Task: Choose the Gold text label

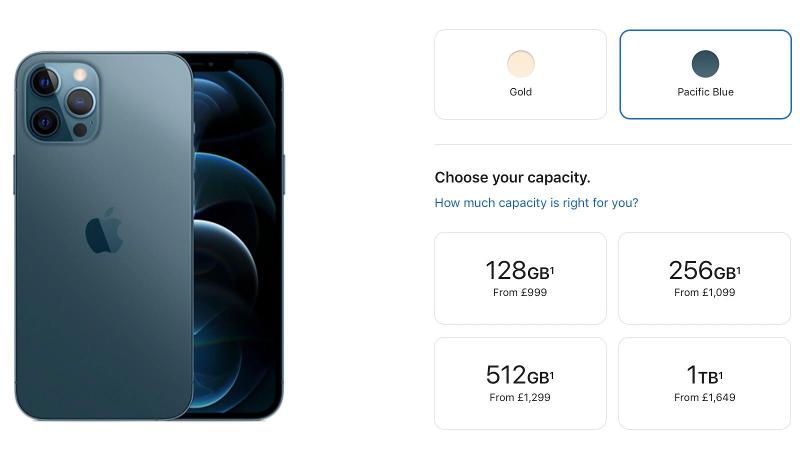Action: [x=520, y=92]
